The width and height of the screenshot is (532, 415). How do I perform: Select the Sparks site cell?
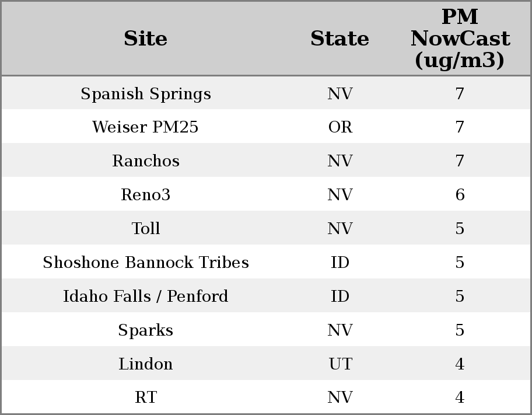pyautogui.click(x=146, y=330)
